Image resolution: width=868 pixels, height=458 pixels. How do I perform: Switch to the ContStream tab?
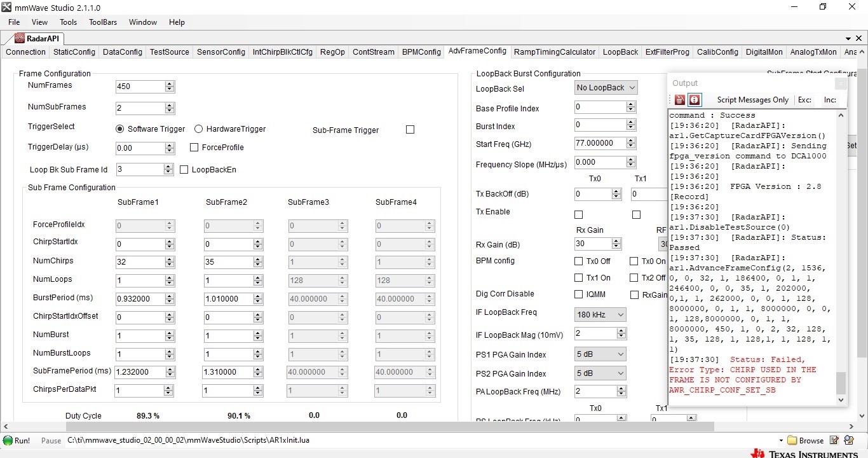point(374,52)
